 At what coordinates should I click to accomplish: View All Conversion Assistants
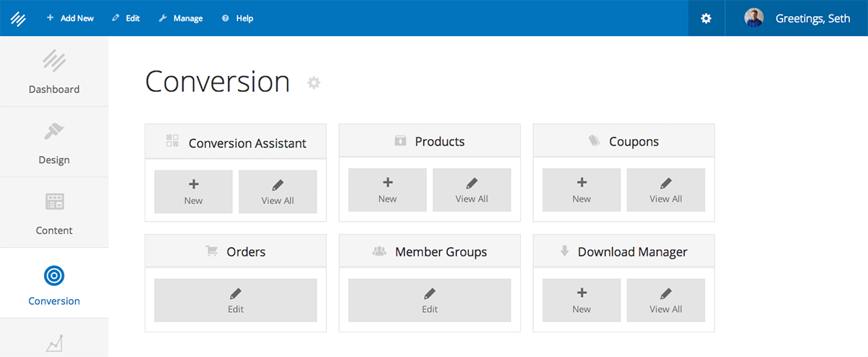point(278,192)
